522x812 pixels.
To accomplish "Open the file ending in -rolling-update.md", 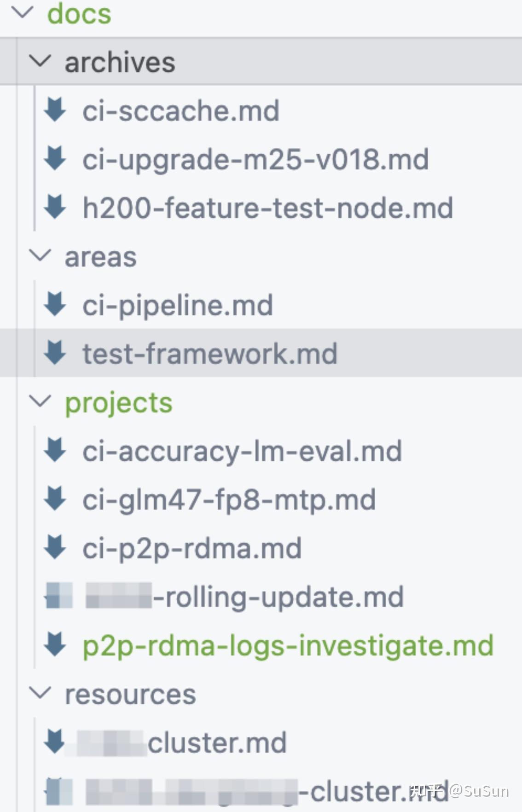I will click(x=245, y=597).
